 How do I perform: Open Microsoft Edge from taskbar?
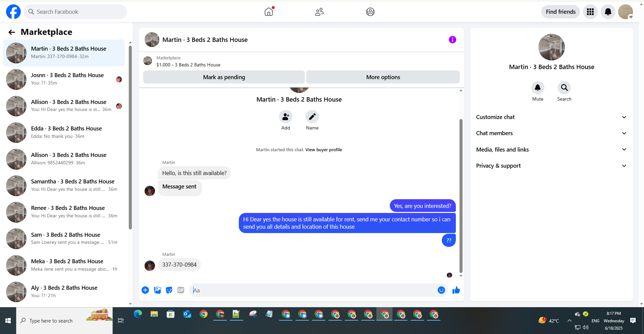(138, 314)
